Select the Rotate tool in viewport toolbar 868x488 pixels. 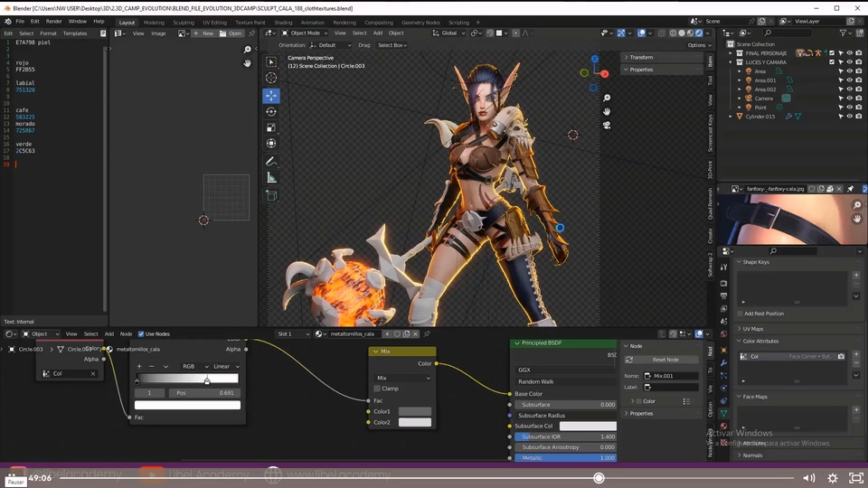point(271,111)
